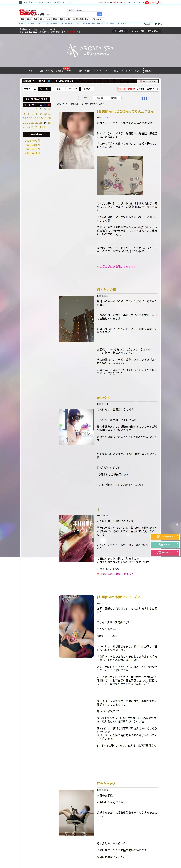Close the 来店ポイント floating banner
The height and width of the screenshot is (868, 181).
click(x=177, y=551)
